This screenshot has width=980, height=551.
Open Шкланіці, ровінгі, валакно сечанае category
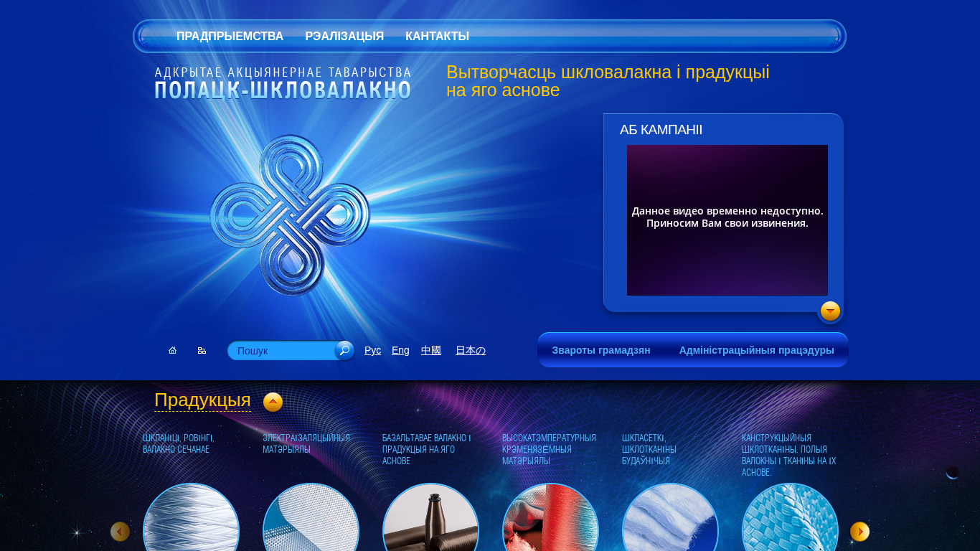tap(179, 443)
